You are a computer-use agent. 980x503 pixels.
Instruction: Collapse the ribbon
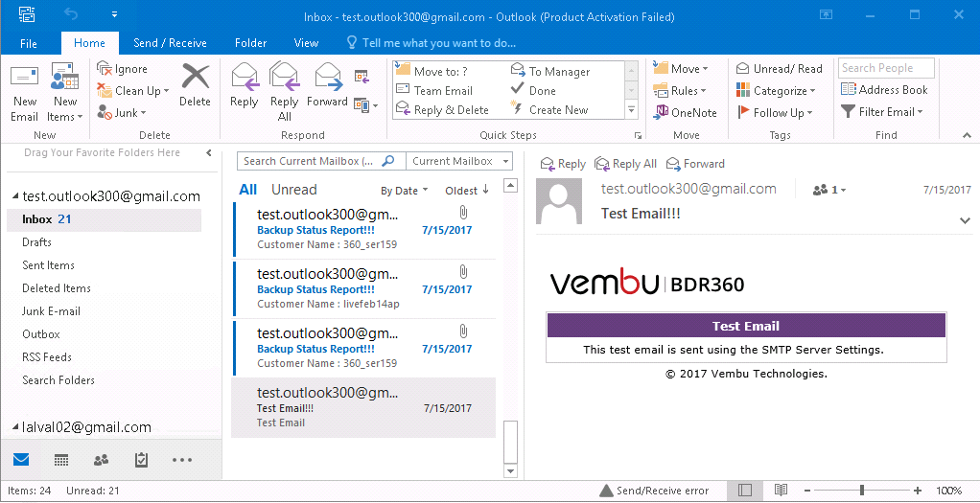coord(967,135)
